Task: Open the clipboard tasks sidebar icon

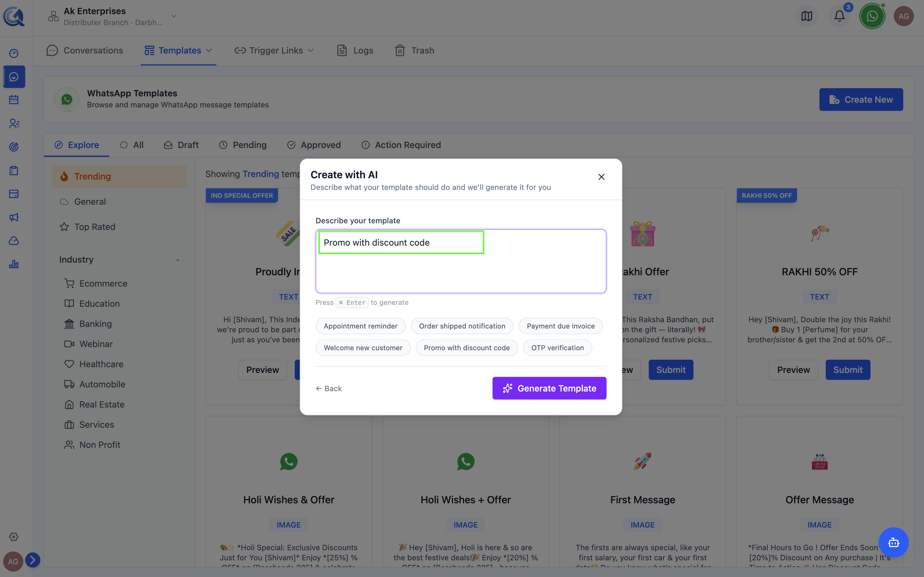Action: coord(14,171)
